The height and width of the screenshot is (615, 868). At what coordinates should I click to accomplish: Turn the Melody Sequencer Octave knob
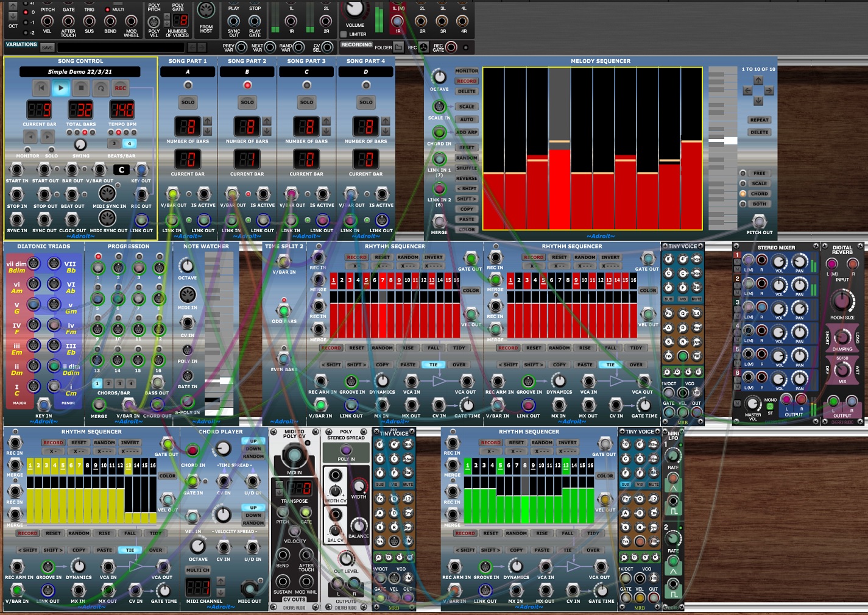(x=439, y=76)
